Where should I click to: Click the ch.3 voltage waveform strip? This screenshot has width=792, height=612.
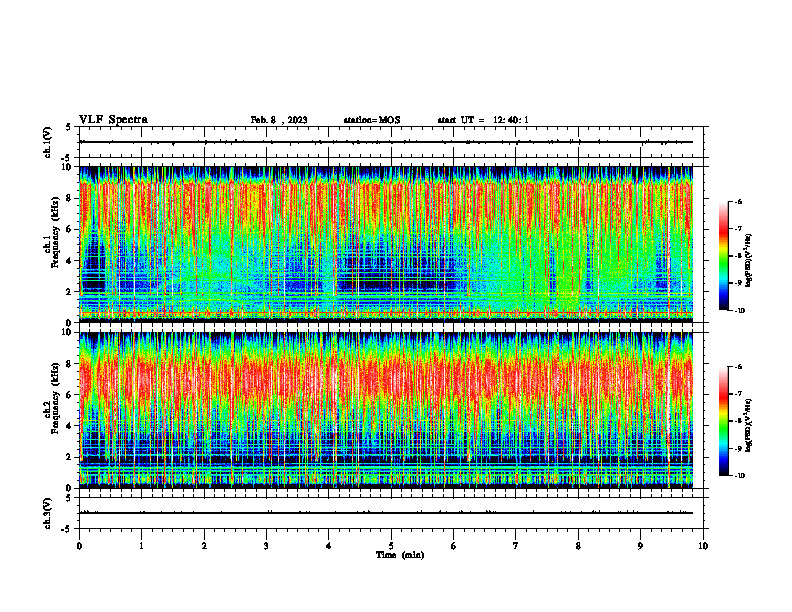click(x=391, y=513)
